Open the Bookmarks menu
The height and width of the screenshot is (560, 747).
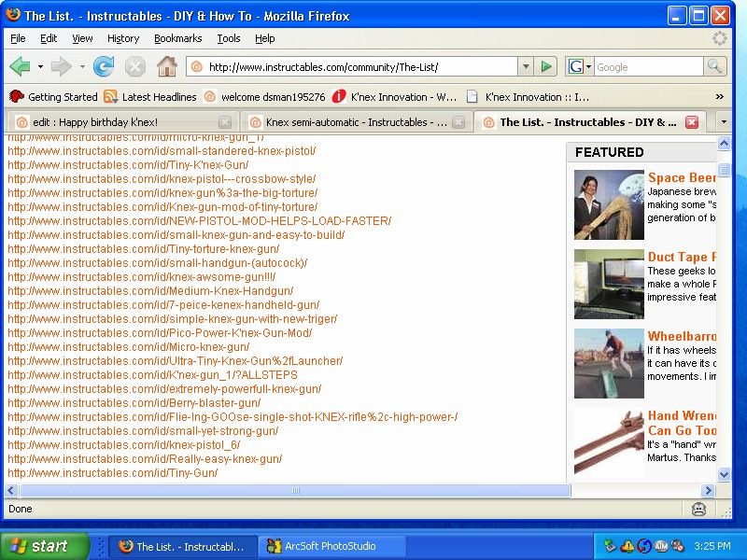point(177,38)
